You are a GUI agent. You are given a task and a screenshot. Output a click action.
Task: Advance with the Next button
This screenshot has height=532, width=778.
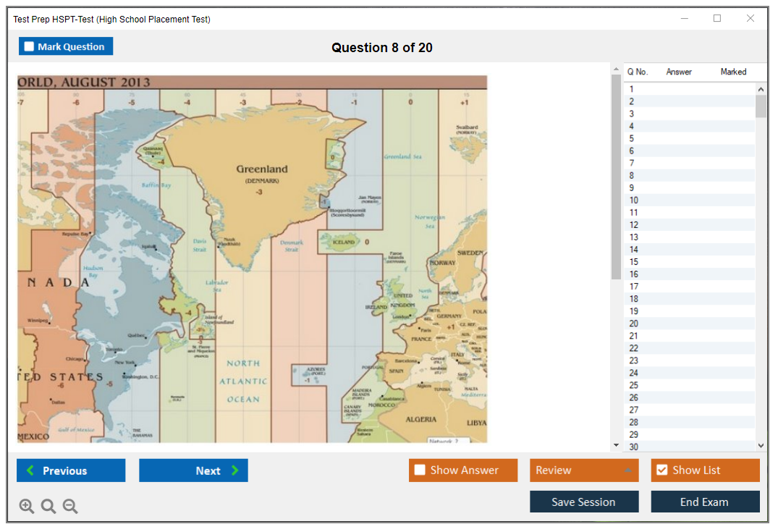point(193,470)
